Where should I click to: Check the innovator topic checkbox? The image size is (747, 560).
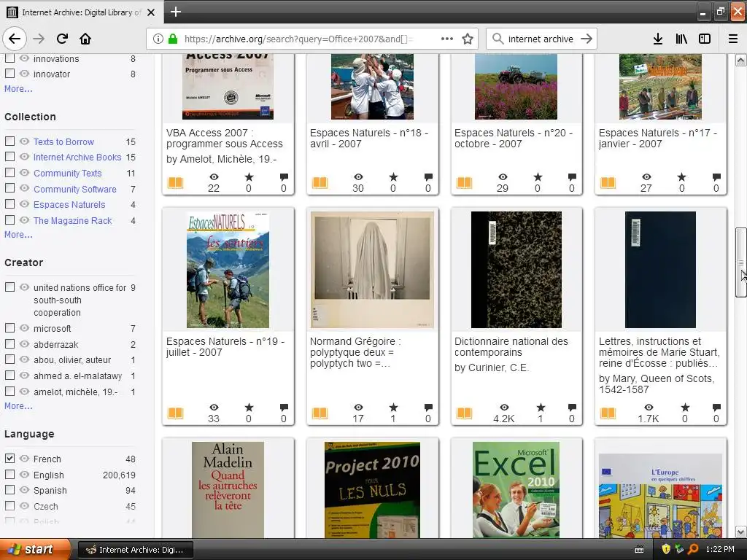coord(9,74)
